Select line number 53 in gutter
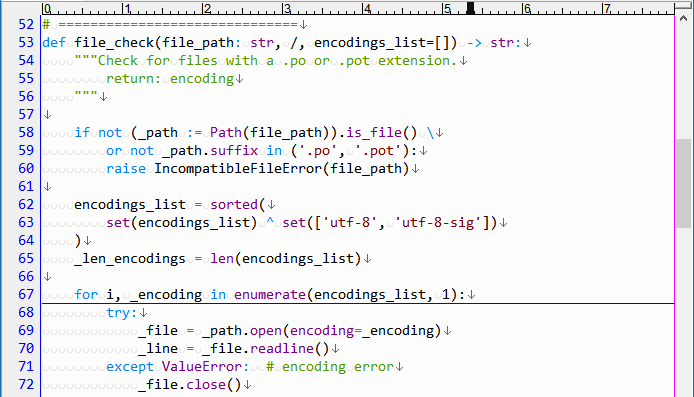 click(26, 42)
